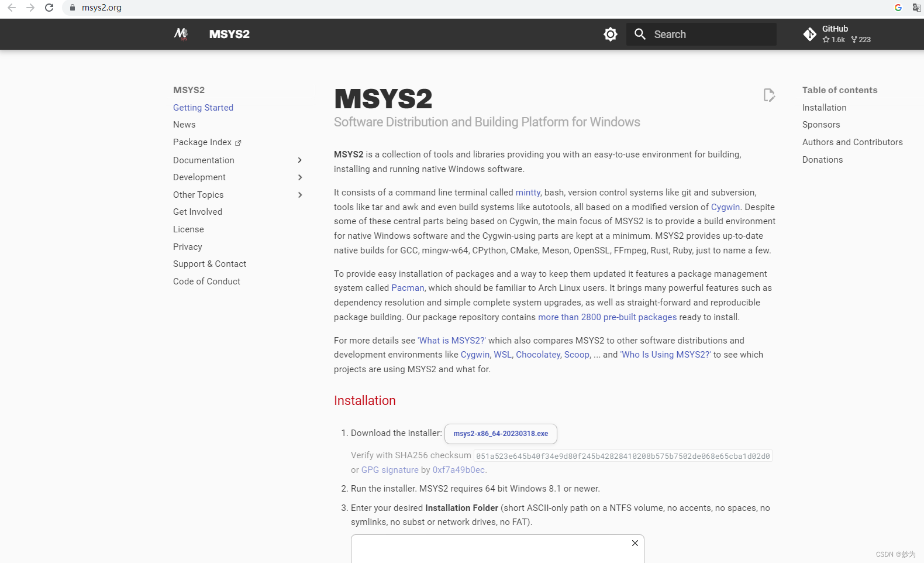Click the browser forward arrow
924x563 pixels.
pos(30,8)
